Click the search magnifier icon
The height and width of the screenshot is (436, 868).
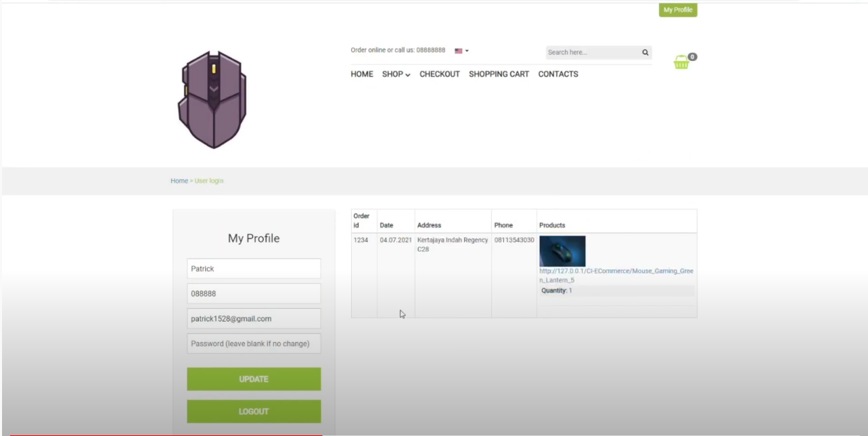coord(645,52)
